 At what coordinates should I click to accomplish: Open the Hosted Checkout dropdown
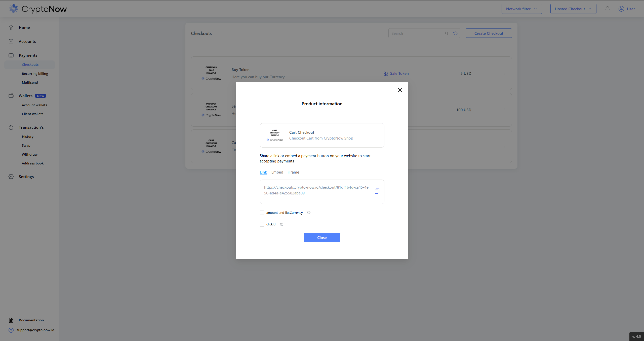573,9
